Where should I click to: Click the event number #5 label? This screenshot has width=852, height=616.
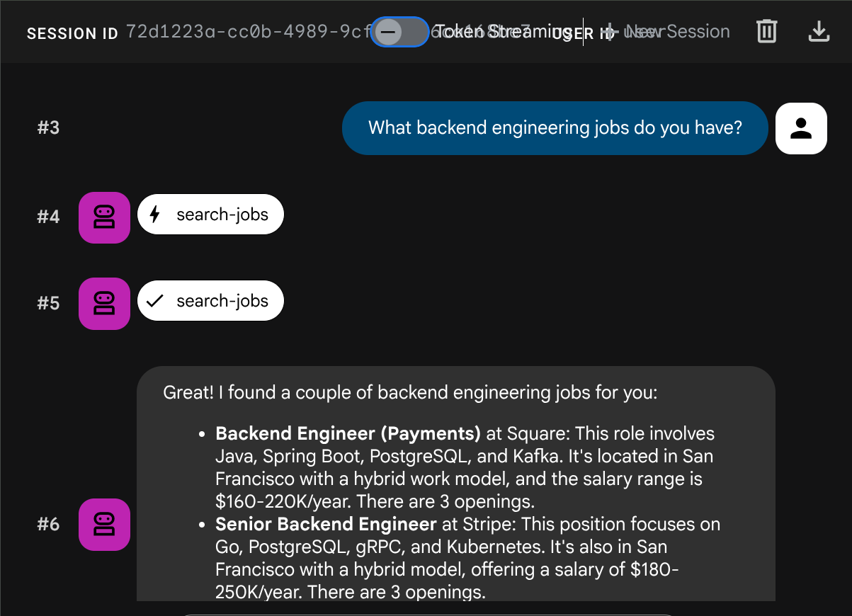click(x=48, y=303)
